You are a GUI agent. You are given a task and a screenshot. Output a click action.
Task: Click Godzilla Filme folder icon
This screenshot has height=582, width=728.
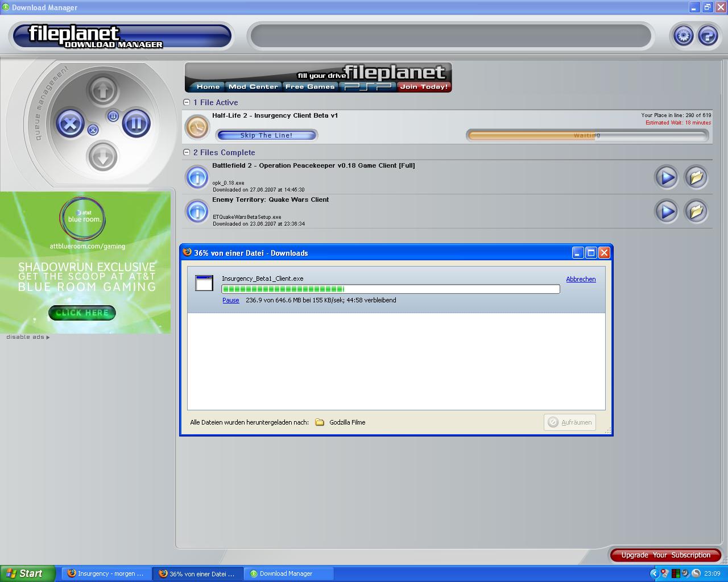[x=320, y=422]
